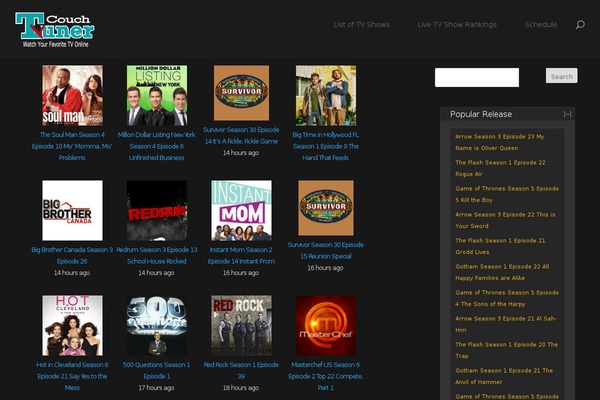Open MasterChef poster thumbnail
Viewport: 600px width, 400px height.
[326, 325]
